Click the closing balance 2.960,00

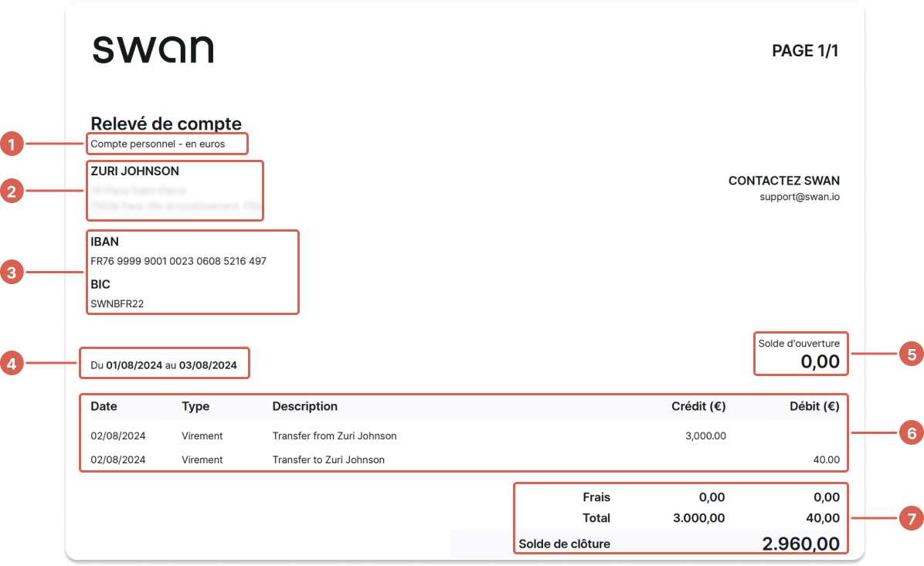(801, 544)
